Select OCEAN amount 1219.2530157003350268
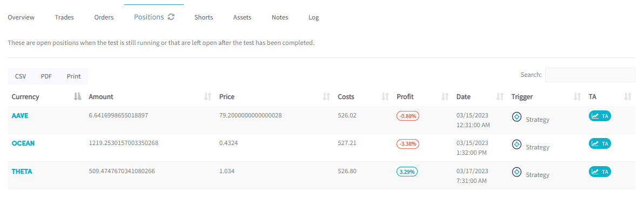 coord(124,143)
